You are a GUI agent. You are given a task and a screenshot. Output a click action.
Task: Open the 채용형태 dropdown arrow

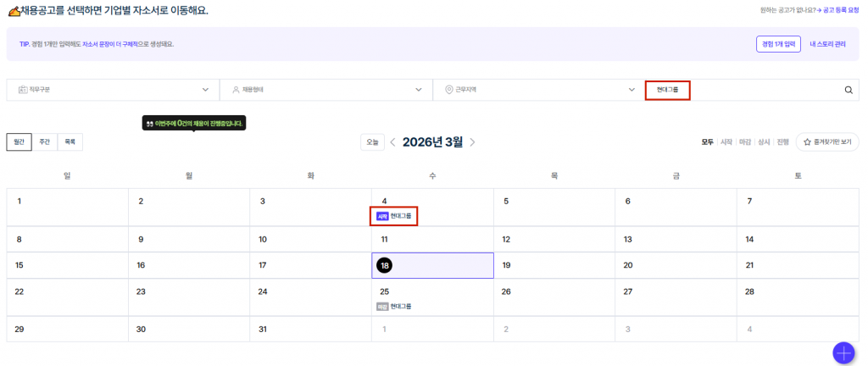[x=419, y=90]
